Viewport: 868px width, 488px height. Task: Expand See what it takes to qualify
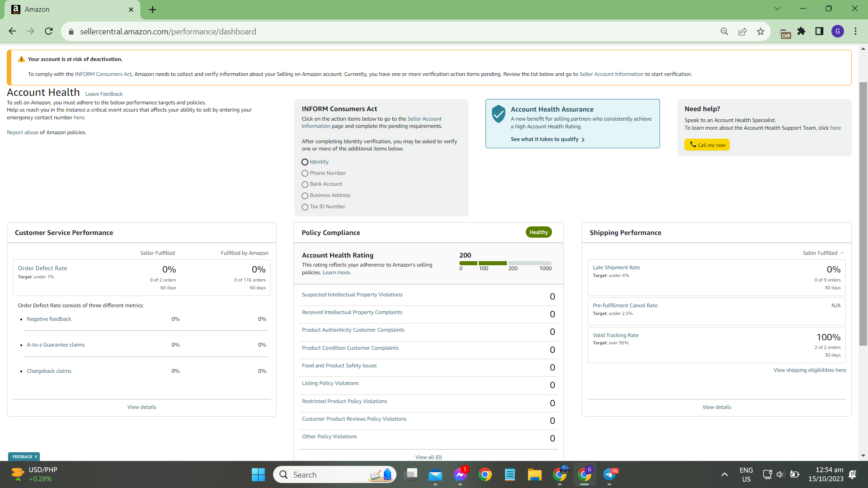(x=547, y=139)
